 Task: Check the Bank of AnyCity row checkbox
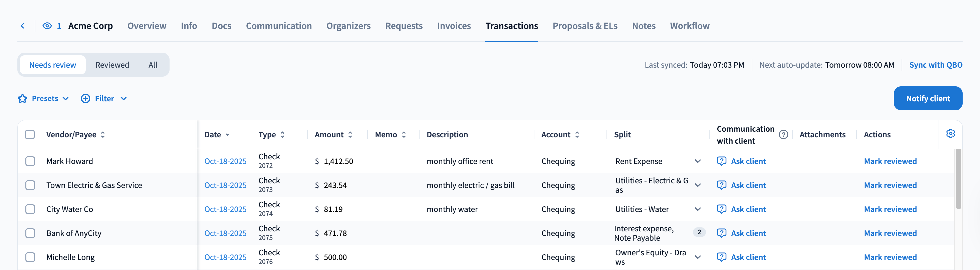(30, 233)
